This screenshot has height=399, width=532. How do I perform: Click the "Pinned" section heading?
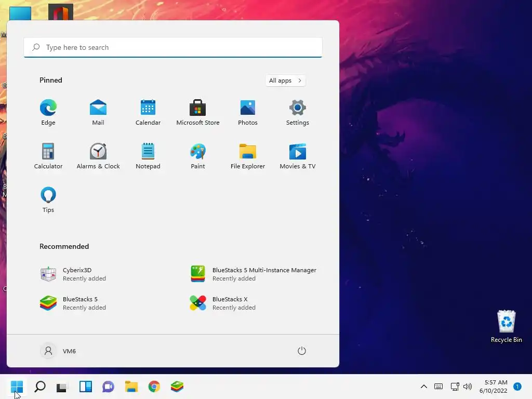[51, 80]
